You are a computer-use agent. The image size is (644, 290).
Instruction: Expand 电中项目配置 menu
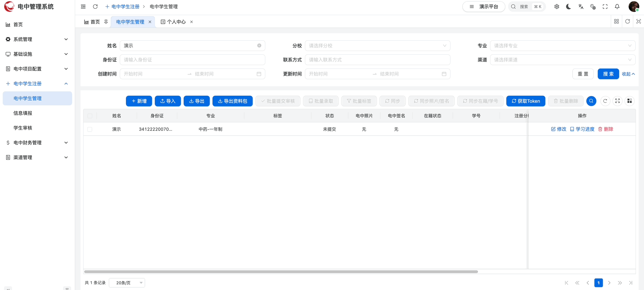pos(37,69)
